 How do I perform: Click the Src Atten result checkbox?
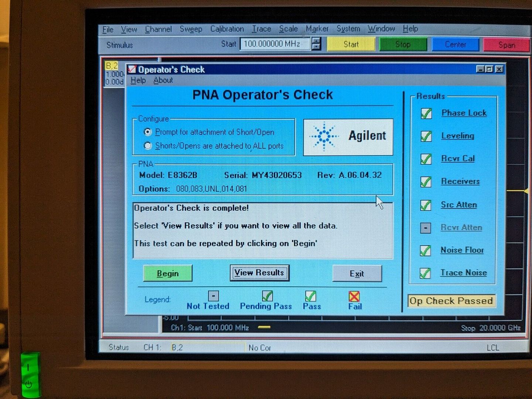426,205
